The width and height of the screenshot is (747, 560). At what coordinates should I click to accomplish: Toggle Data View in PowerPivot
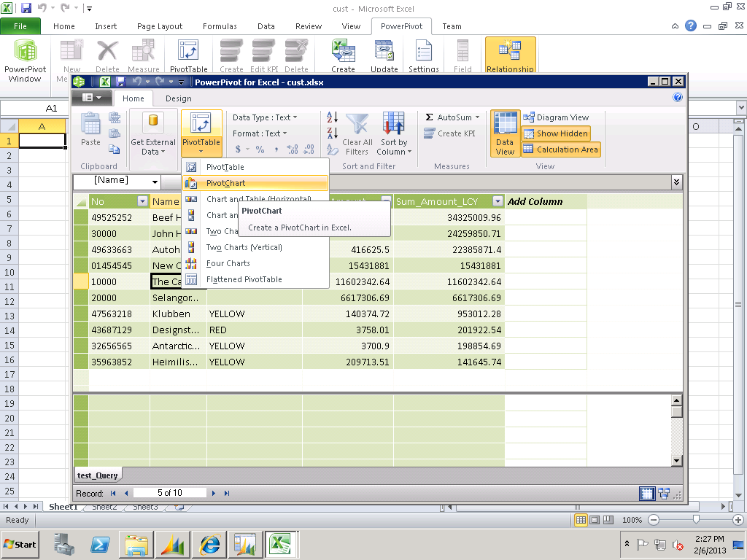[x=505, y=133]
